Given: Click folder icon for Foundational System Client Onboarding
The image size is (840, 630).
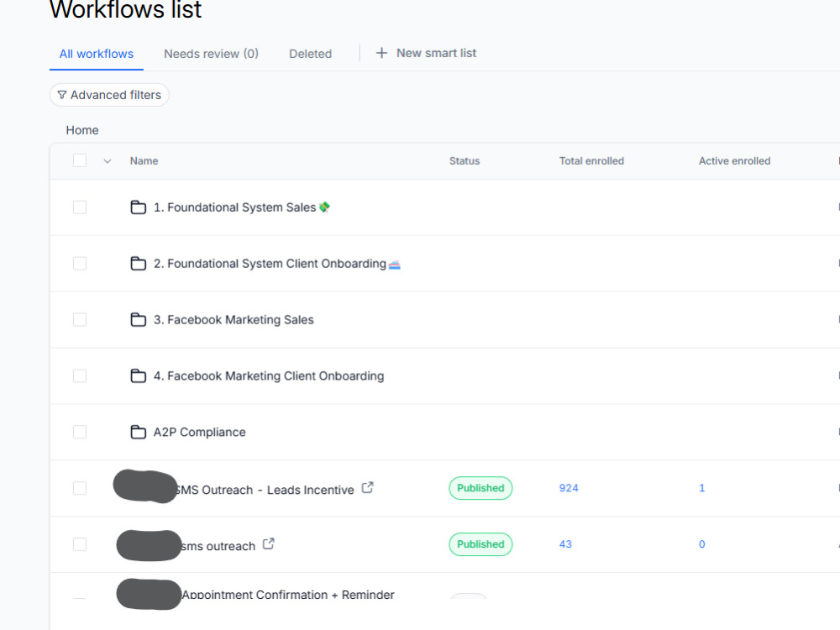Looking at the screenshot, I should [x=139, y=264].
